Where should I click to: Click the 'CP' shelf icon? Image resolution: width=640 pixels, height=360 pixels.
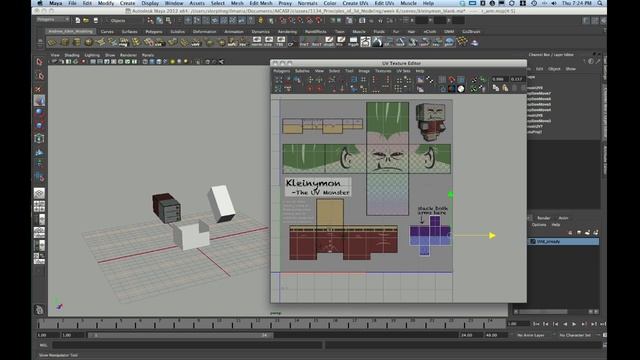click(x=291, y=42)
